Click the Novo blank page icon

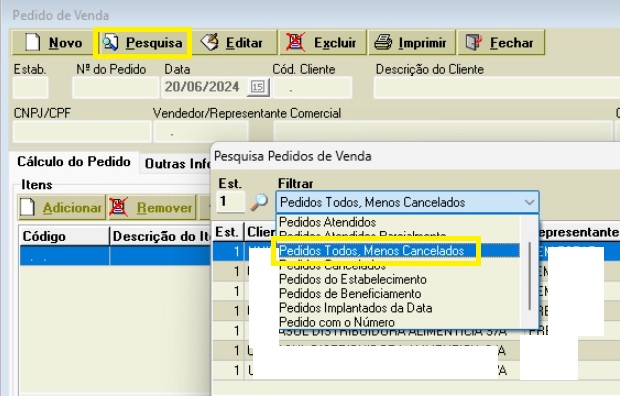(x=32, y=42)
